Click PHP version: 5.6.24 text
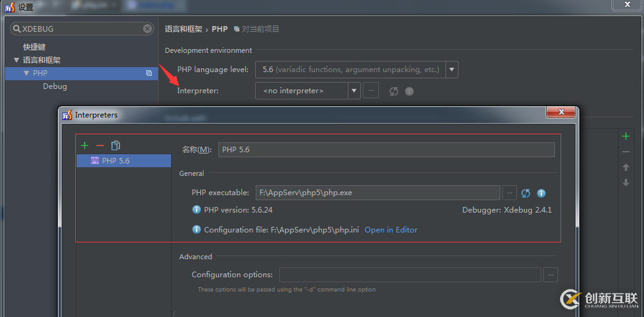The width and height of the screenshot is (644, 317). point(238,210)
